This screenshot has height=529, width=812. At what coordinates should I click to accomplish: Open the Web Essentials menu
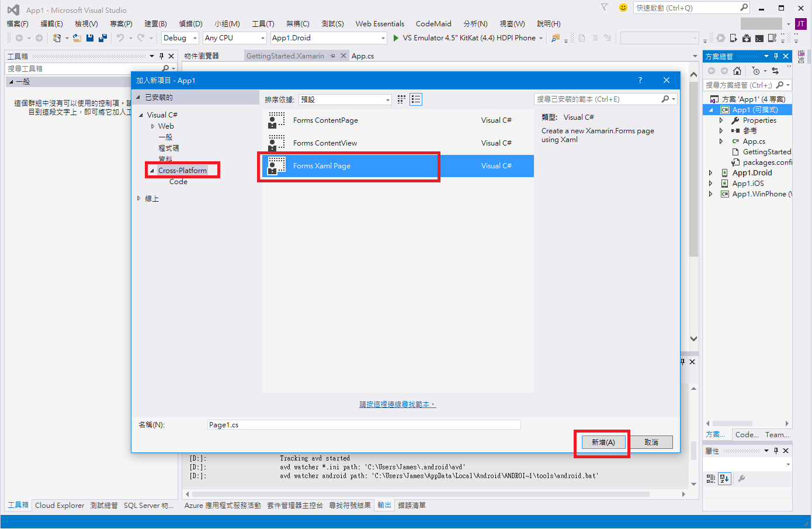point(380,24)
